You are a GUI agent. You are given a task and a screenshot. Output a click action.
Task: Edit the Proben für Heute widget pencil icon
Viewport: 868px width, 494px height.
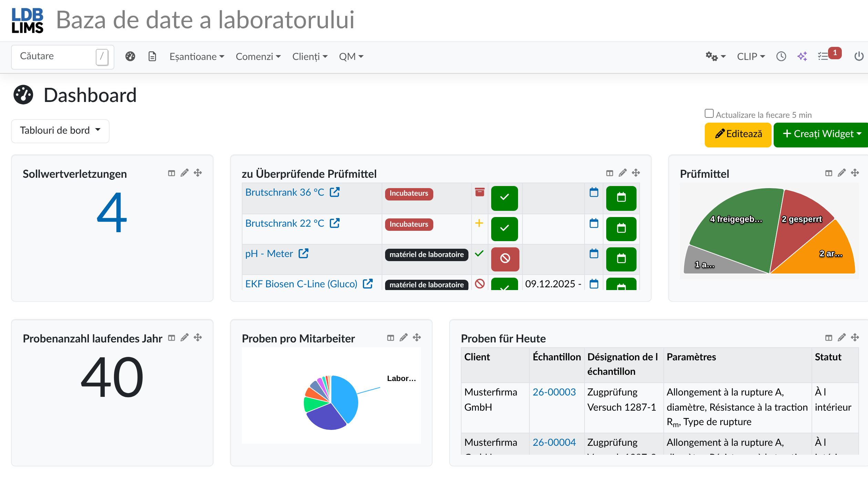[x=842, y=337]
